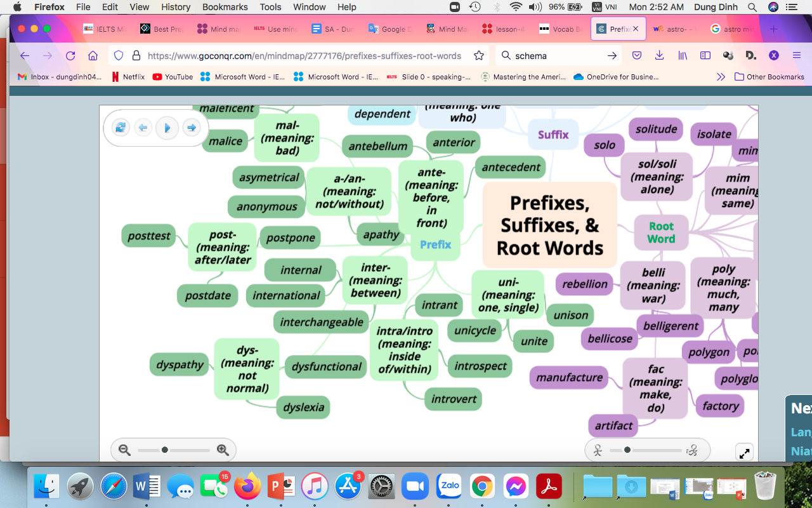Open the Pocket save icon
812x508 pixels.
[637, 55]
